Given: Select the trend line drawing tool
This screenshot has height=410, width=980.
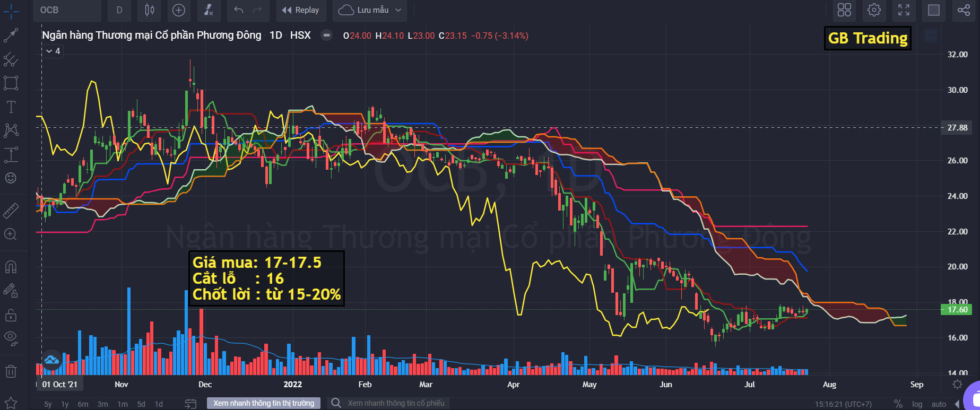Looking at the screenshot, I should coord(11,36).
